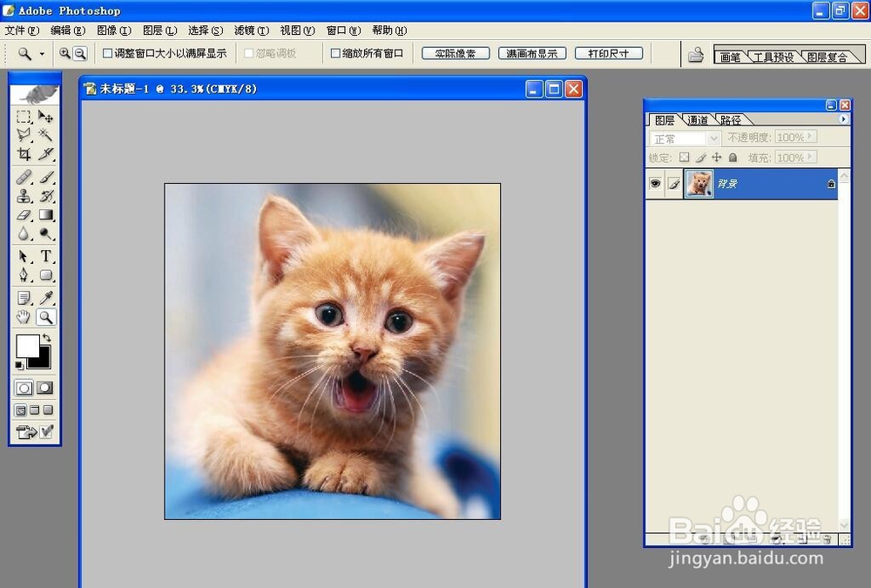Click the 背景 layer thumbnail
The height and width of the screenshot is (588, 871).
pos(698,183)
